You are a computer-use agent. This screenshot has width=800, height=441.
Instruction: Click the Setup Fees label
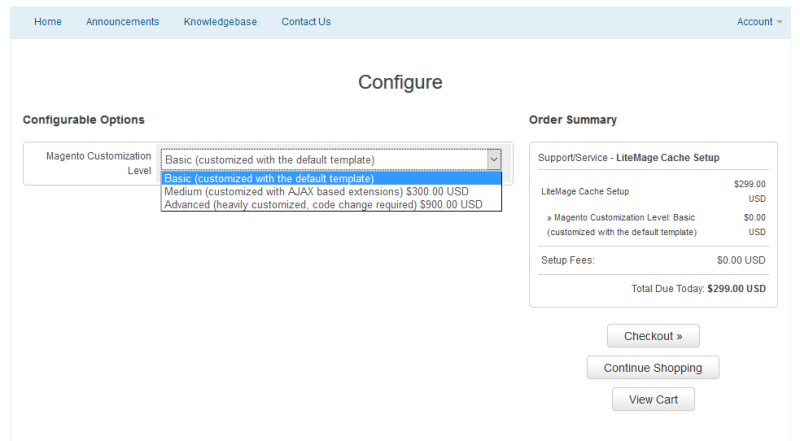pyautogui.click(x=567, y=260)
